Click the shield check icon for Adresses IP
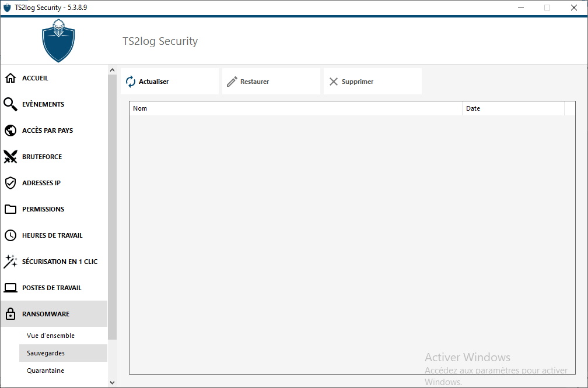 (10, 183)
